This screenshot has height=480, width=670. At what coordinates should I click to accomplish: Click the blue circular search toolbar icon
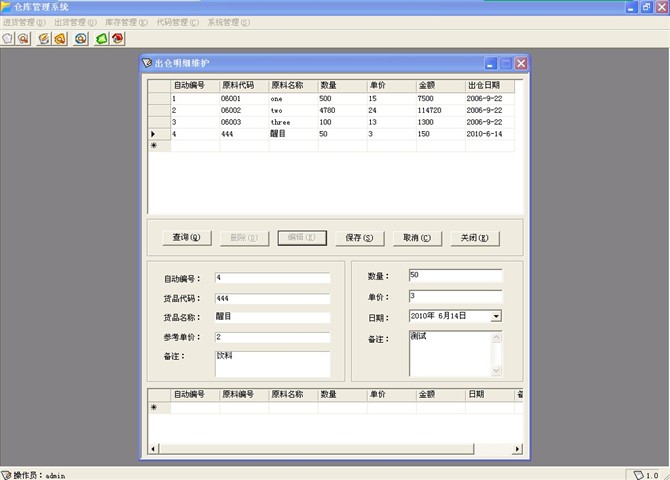pos(81,38)
